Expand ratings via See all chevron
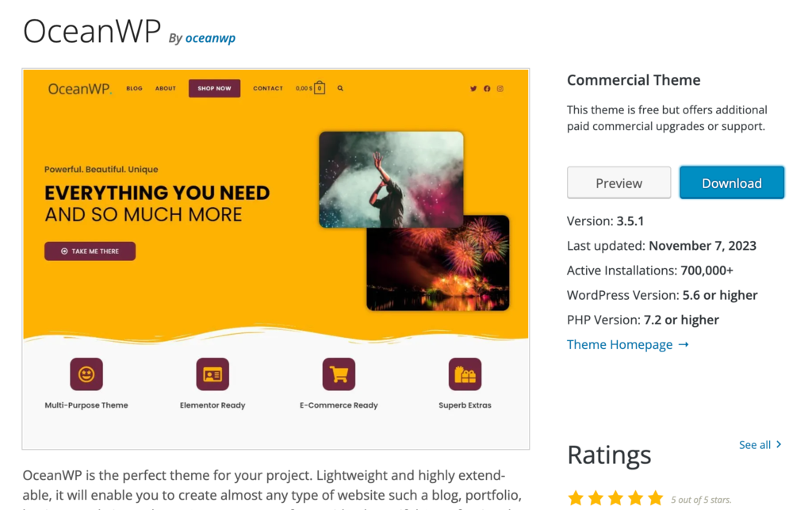This screenshot has width=812, height=510. point(779,444)
